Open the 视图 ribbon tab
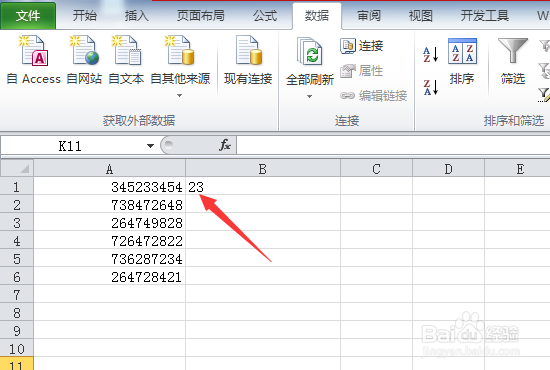This screenshot has height=370, width=550. pyautogui.click(x=421, y=16)
